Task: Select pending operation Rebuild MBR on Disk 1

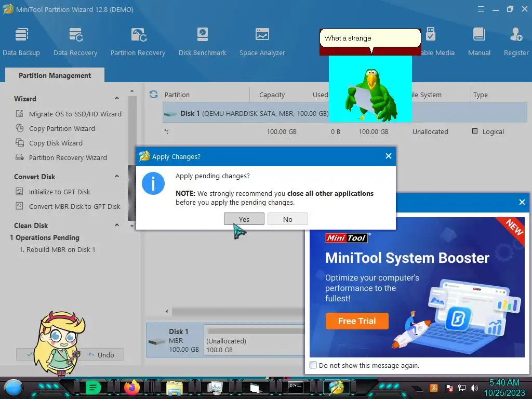Action: point(57,250)
